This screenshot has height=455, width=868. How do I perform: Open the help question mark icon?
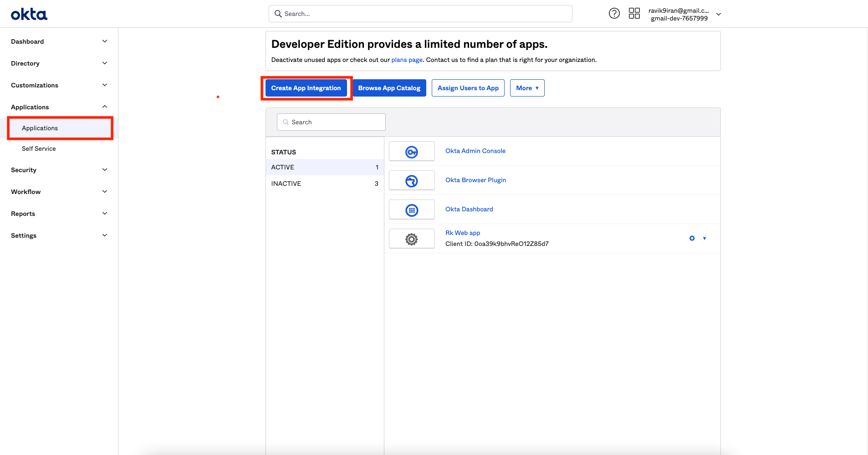[x=614, y=13]
